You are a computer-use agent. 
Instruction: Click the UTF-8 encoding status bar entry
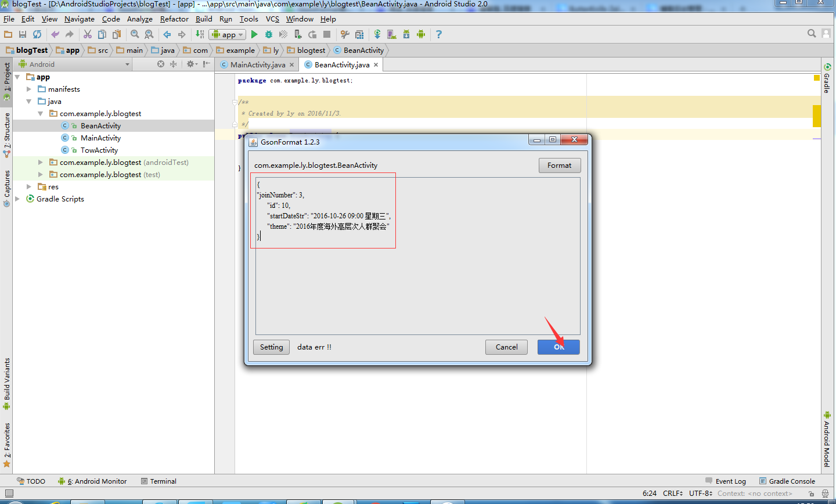[x=700, y=494]
